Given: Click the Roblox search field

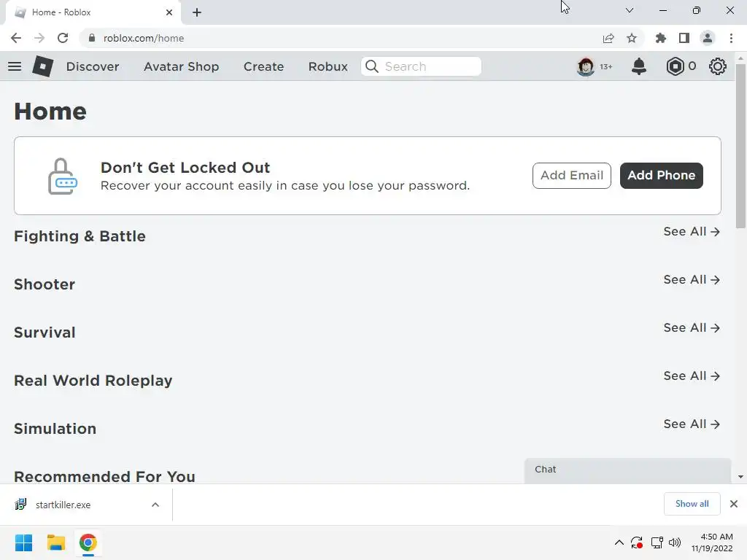Looking at the screenshot, I should (x=421, y=66).
